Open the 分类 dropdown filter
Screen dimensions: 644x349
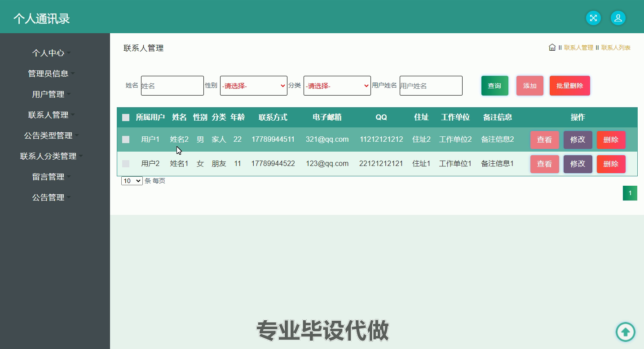(337, 86)
